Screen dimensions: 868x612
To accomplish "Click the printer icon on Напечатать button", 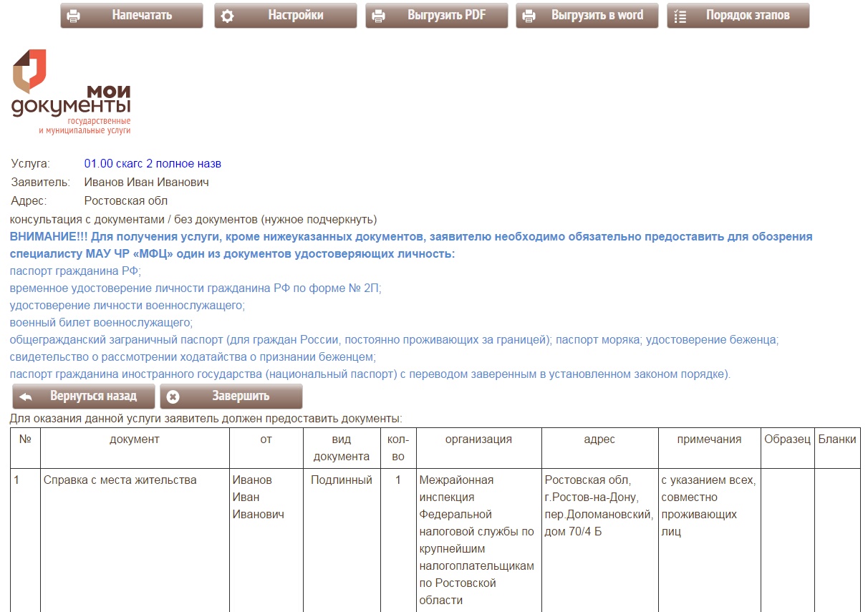I will pos(74,16).
